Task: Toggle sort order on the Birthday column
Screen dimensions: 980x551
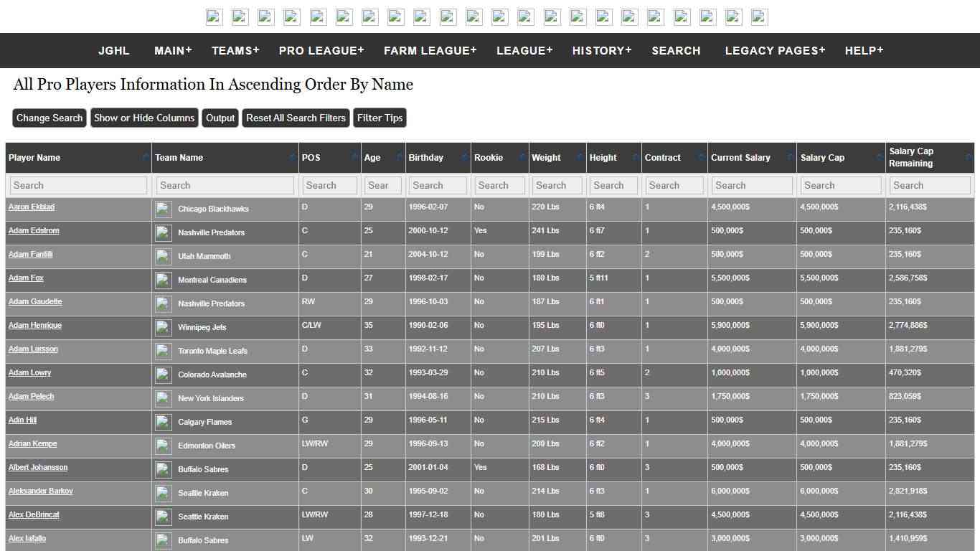Action: [461, 157]
